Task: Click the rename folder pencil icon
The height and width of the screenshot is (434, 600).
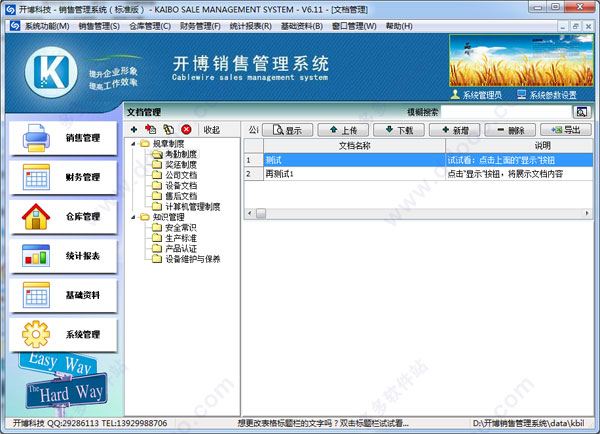Action: click(169, 130)
